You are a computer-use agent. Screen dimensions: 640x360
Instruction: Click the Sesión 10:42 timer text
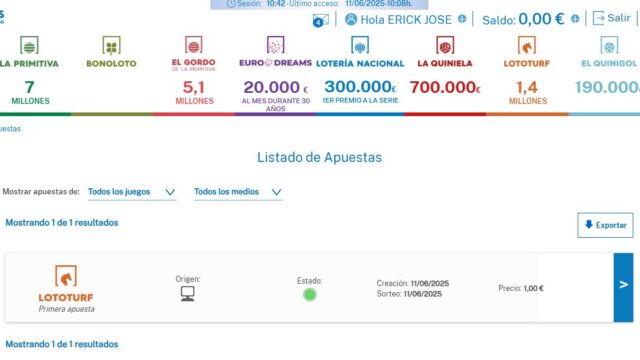pyautogui.click(x=261, y=4)
